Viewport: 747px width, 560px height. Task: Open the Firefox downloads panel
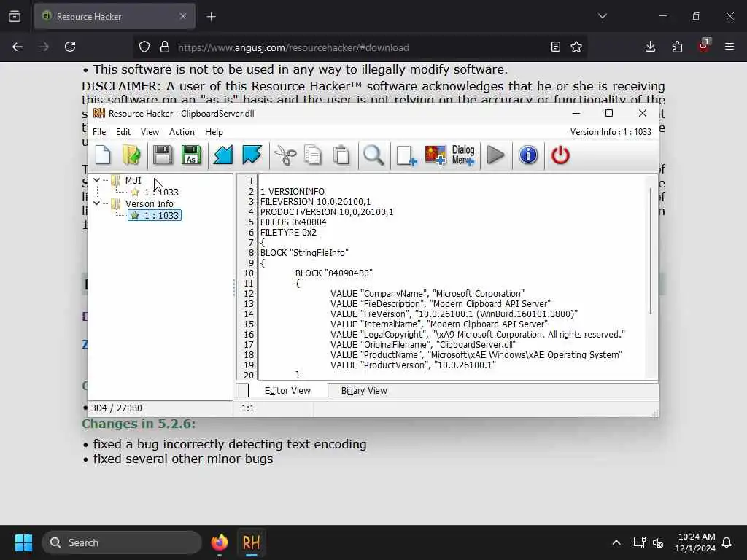(650, 47)
